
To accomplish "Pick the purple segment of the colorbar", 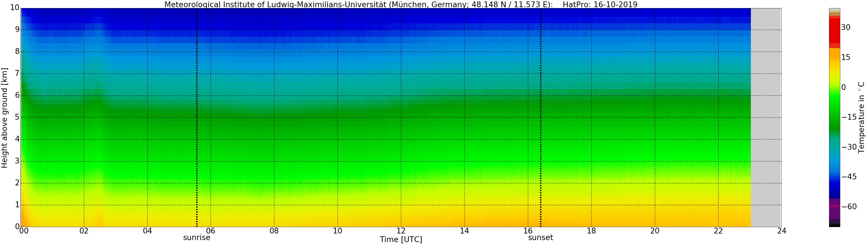I will point(834,212).
